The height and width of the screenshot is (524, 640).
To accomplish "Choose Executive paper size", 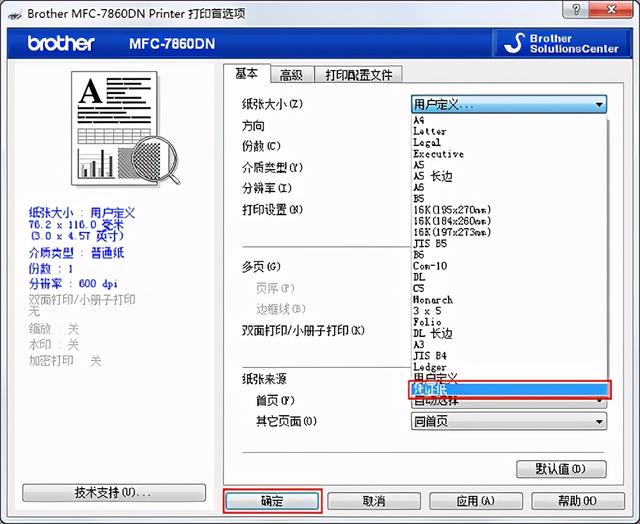I will point(438,154).
